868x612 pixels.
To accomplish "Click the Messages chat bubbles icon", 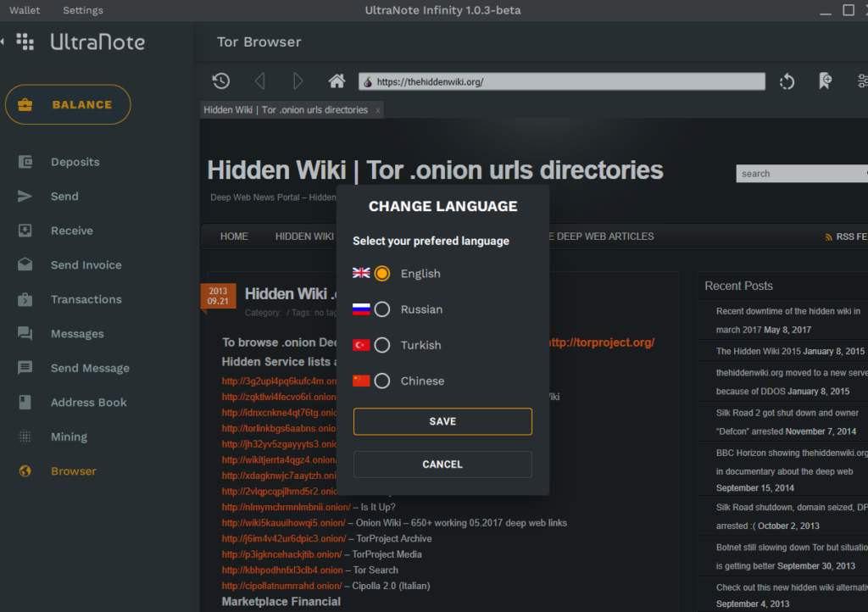I will [x=25, y=333].
